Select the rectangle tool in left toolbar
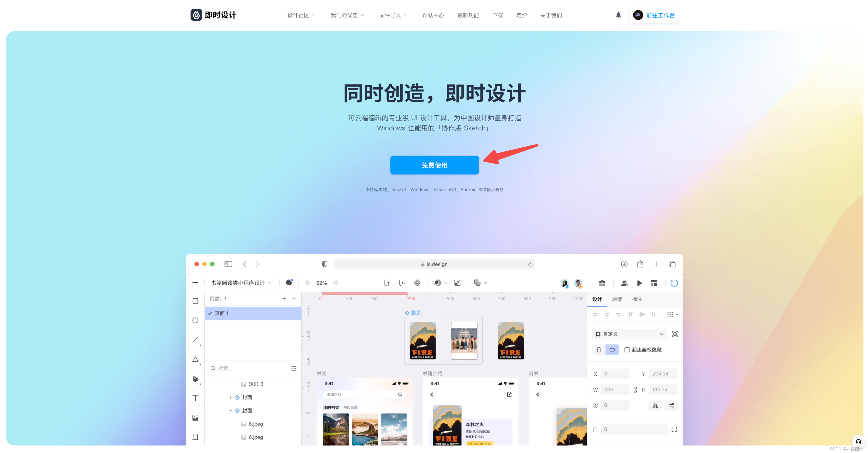Image resolution: width=868 pixels, height=453 pixels. pyautogui.click(x=195, y=301)
